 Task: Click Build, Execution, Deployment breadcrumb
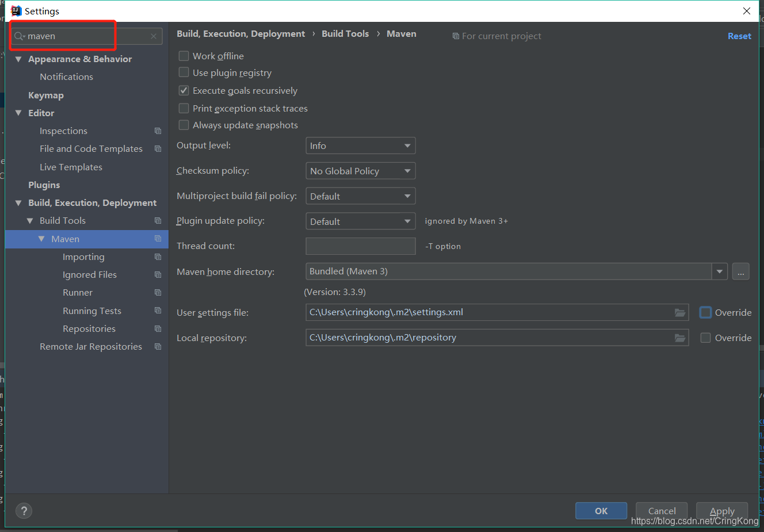click(x=241, y=34)
